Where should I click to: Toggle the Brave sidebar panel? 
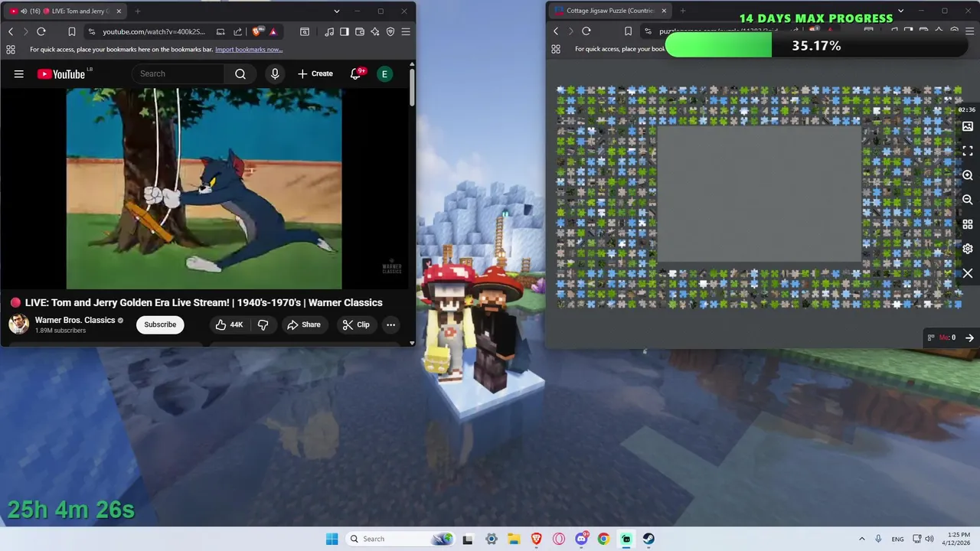pos(345,31)
